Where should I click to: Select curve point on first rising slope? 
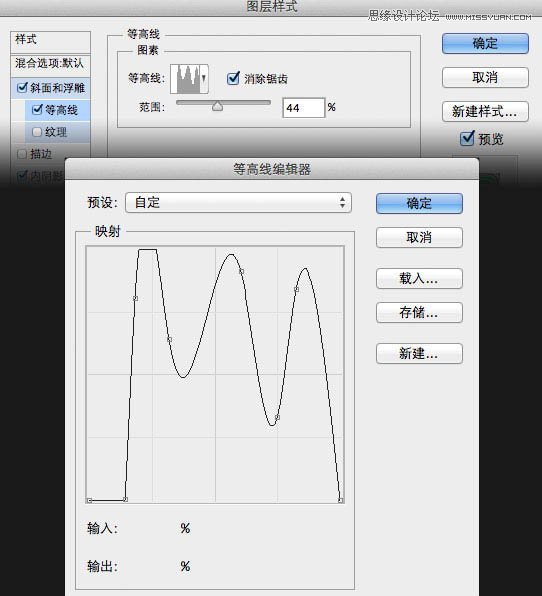(x=135, y=299)
